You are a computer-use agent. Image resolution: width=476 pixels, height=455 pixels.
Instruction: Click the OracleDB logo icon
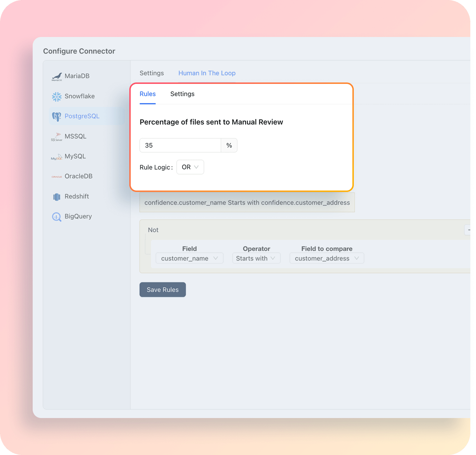(x=57, y=177)
